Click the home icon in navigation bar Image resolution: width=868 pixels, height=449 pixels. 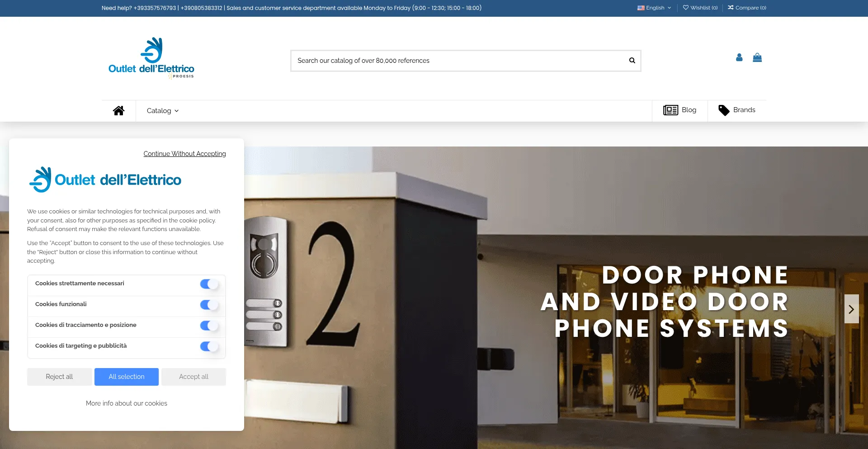(x=118, y=111)
